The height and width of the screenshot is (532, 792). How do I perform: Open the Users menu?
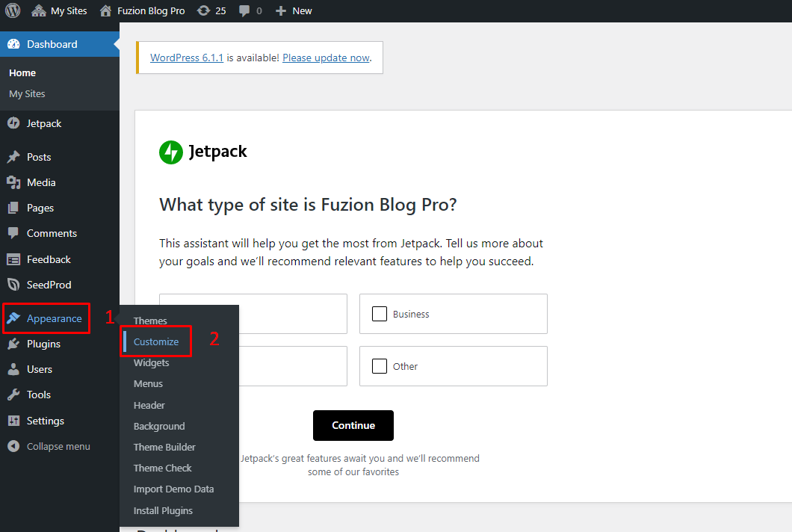pyautogui.click(x=40, y=369)
